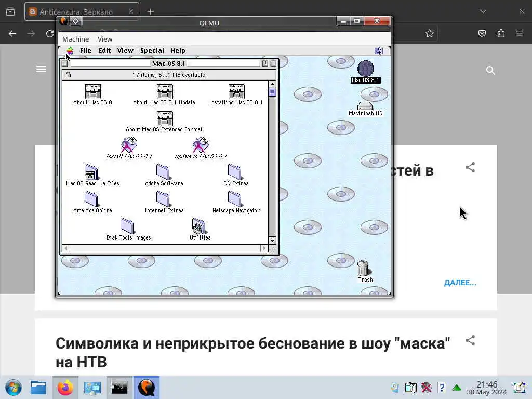This screenshot has width=532, height=399.
Task: Open the Mac View menu
Action: pyautogui.click(x=125, y=51)
